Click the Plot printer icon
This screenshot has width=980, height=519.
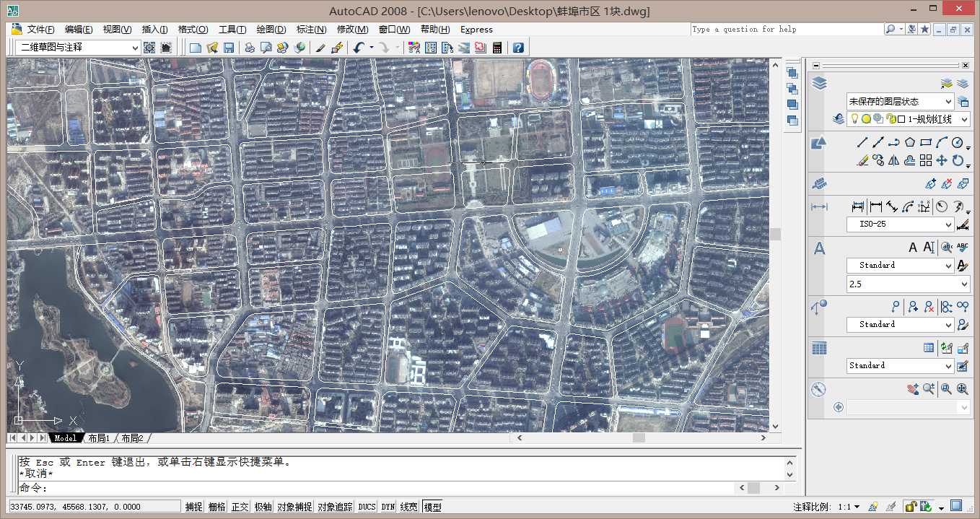(x=250, y=48)
